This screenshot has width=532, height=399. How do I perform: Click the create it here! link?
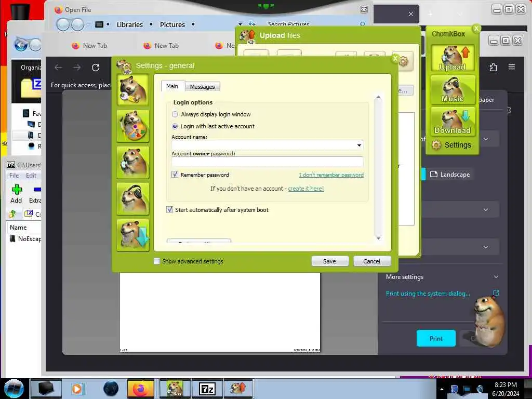tap(305, 189)
